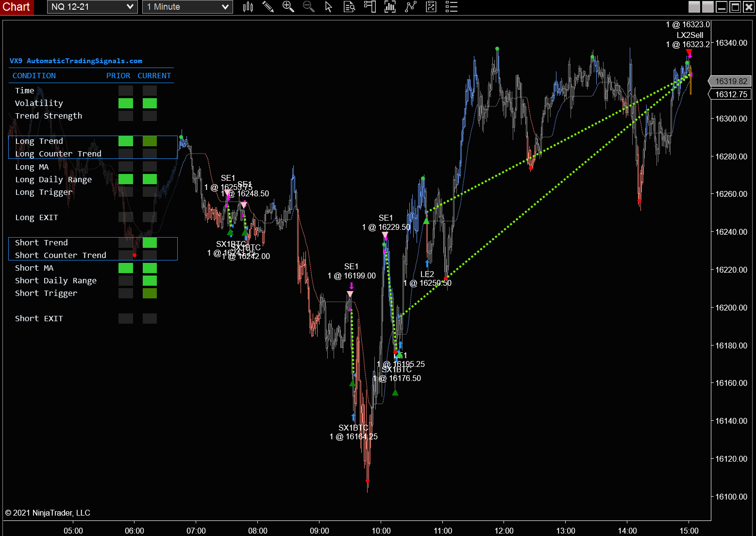Click the Short Trigger menu row

click(x=46, y=293)
